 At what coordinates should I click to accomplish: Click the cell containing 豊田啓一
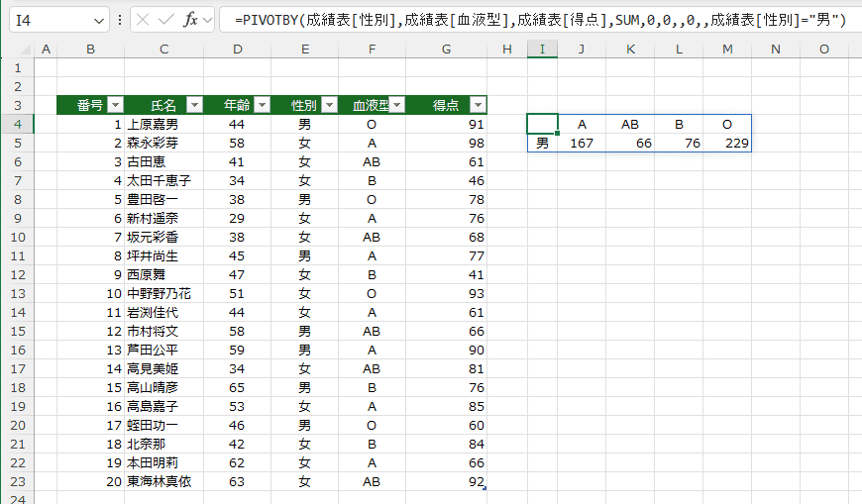tap(163, 199)
